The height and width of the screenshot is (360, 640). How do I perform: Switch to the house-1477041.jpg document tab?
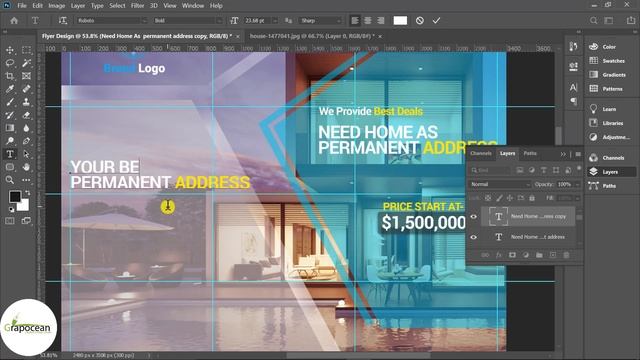coord(312,36)
